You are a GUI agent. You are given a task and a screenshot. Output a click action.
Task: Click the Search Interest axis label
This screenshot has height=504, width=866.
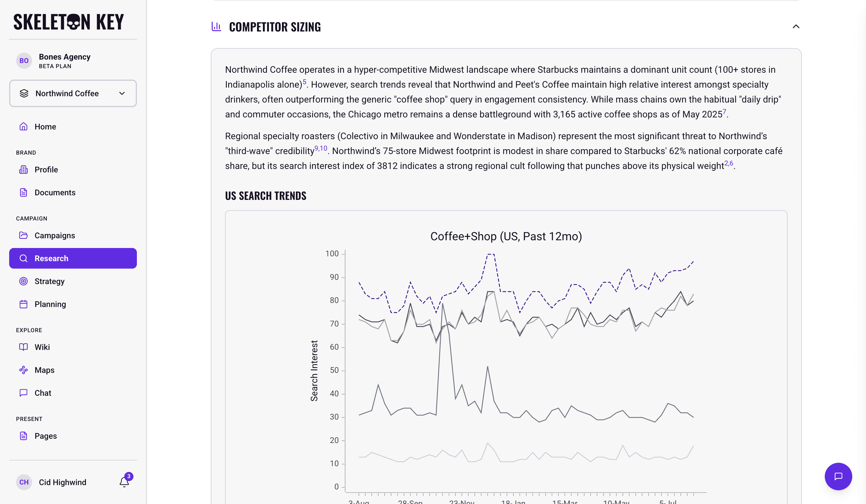(x=314, y=371)
